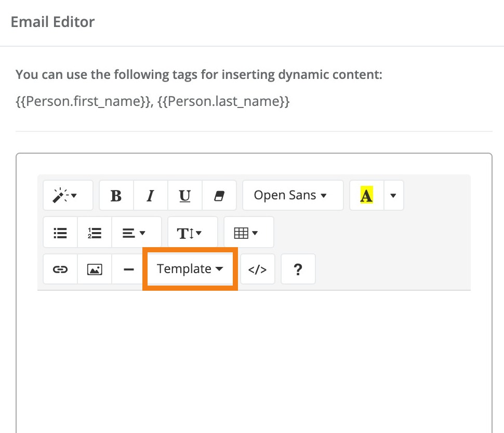Open the Open Sans font family dropdown
504x433 pixels.
[x=292, y=195]
